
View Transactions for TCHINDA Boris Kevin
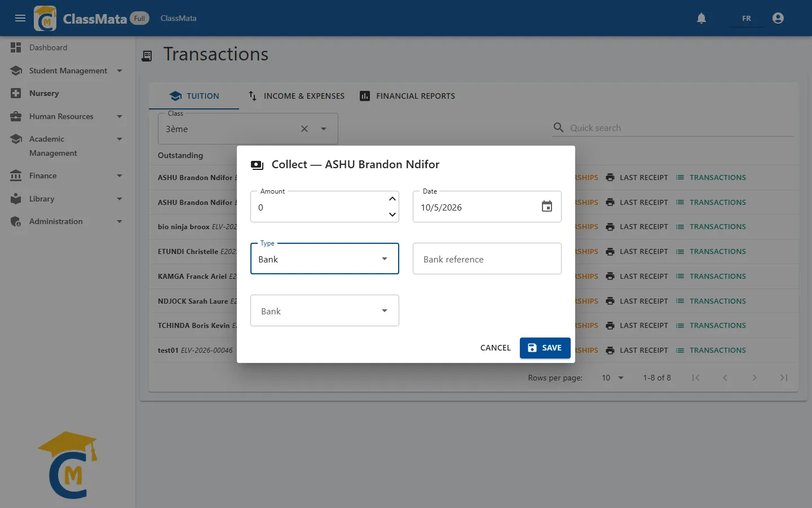(x=710, y=326)
